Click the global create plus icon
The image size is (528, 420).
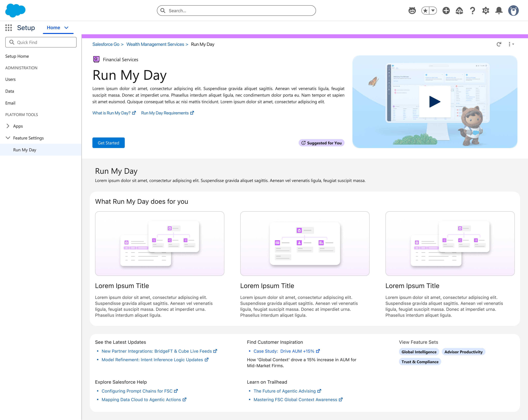point(446,11)
